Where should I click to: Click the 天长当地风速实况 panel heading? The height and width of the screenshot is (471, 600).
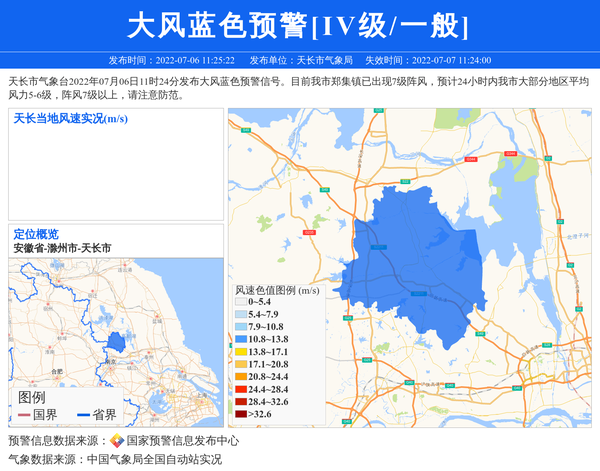70,119
